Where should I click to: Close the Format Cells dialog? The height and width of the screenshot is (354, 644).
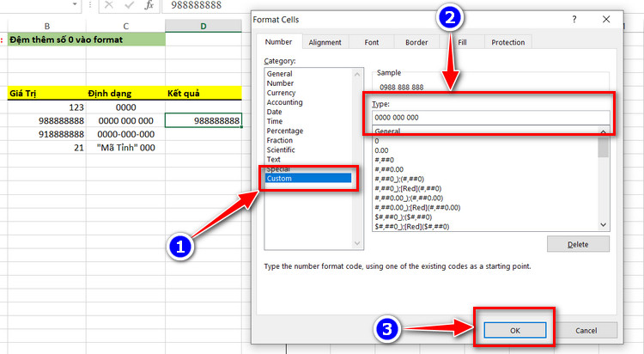[x=606, y=19]
